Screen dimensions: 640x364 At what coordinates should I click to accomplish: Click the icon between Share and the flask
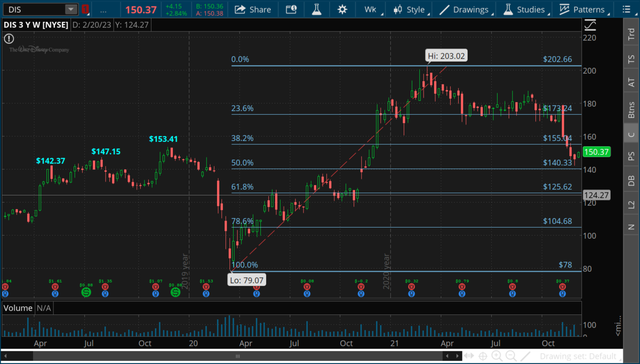pos(291,10)
